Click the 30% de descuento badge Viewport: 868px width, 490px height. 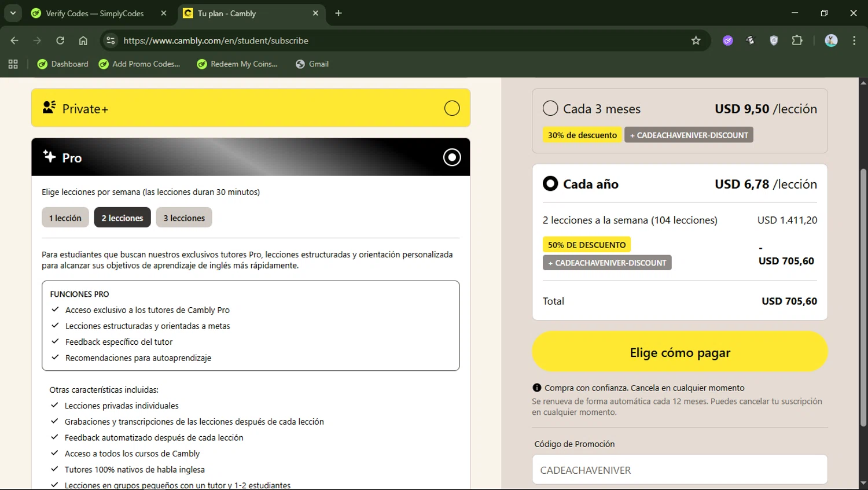[x=582, y=135]
